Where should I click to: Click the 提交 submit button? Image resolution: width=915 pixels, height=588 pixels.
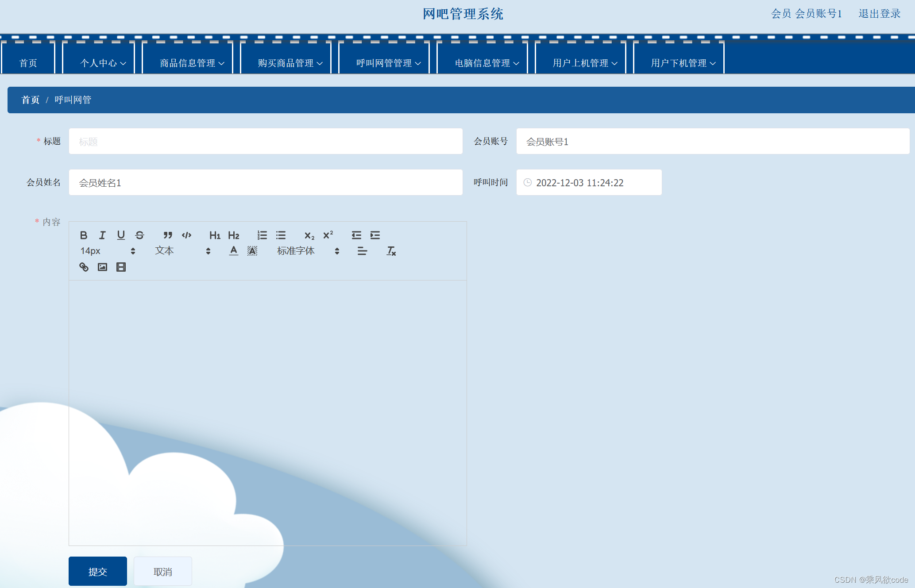[97, 571]
